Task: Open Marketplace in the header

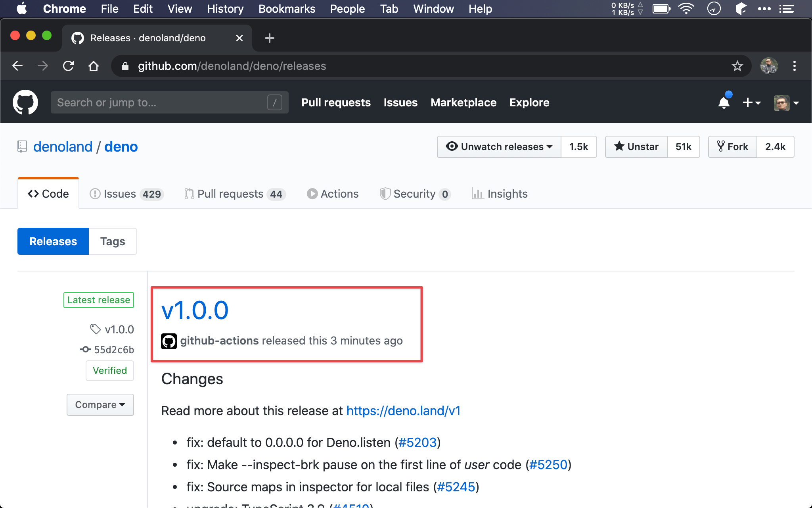Action: point(463,102)
